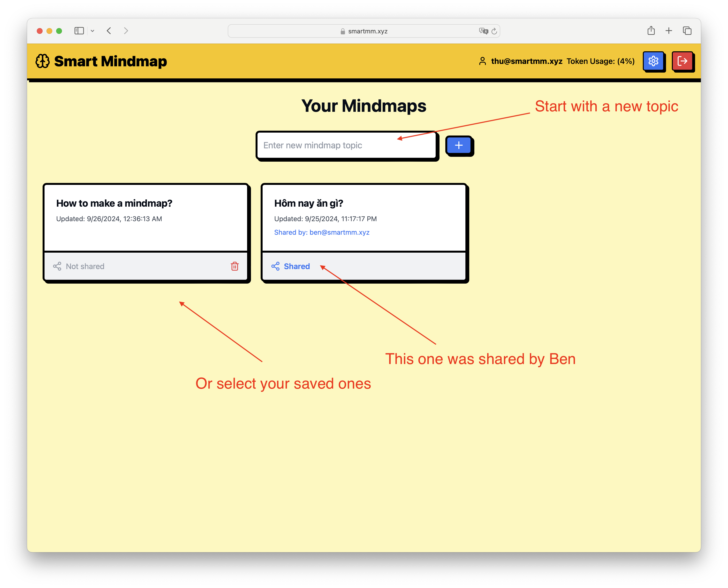The width and height of the screenshot is (728, 588).
Task: Open a new Safari tab
Action: 669,31
